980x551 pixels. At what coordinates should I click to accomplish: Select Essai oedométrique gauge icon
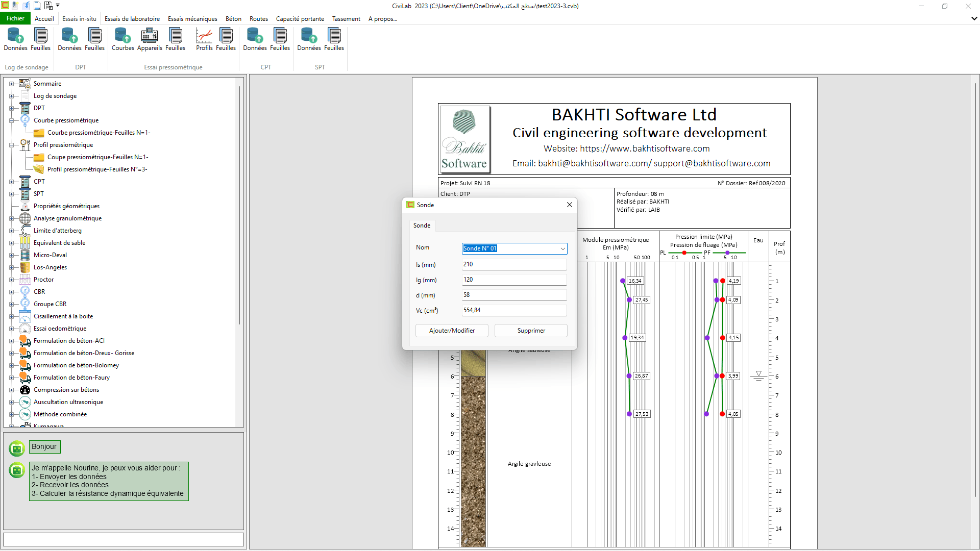pos(25,329)
